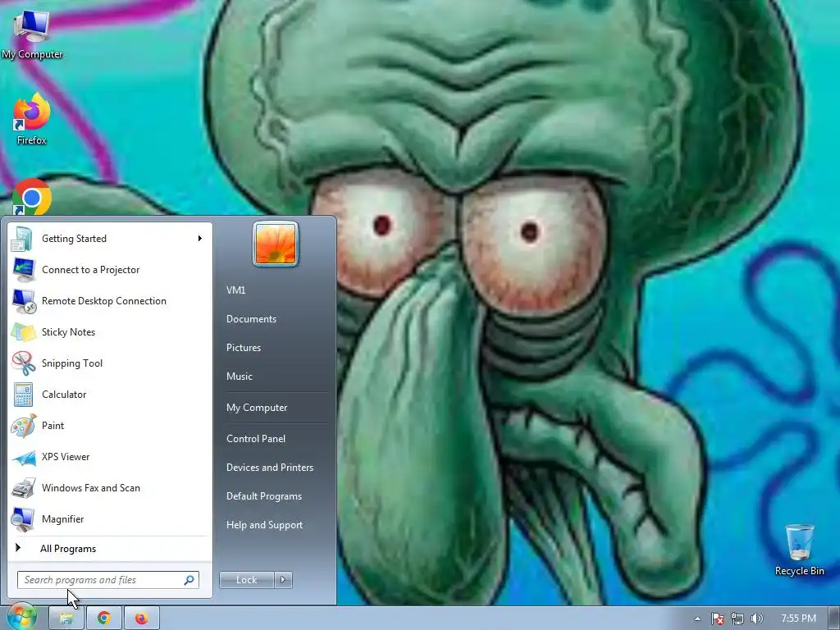Open Chrome from the taskbar
This screenshot has height=630, width=840.
pos(104,619)
